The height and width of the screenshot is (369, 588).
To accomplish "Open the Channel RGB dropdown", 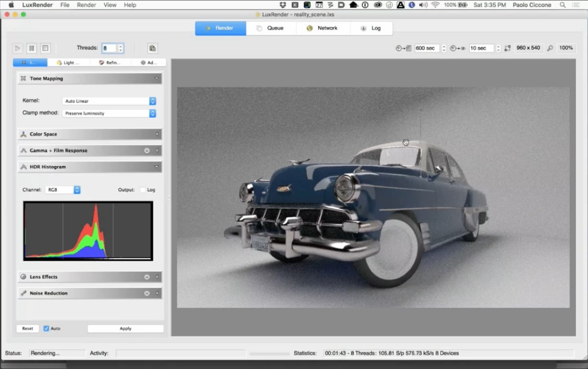I will 63,190.
